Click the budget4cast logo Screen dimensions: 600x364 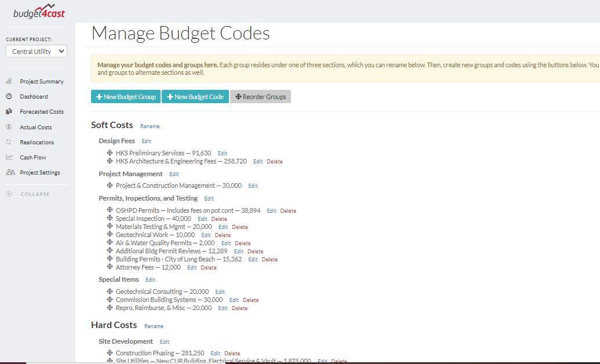[x=39, y=12]
